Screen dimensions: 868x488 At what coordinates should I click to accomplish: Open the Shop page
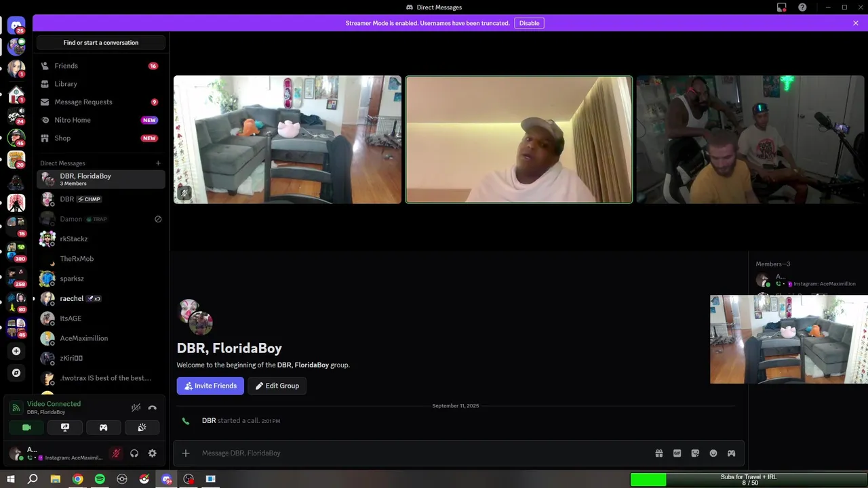pyautogui.click(x=101, y=138)
